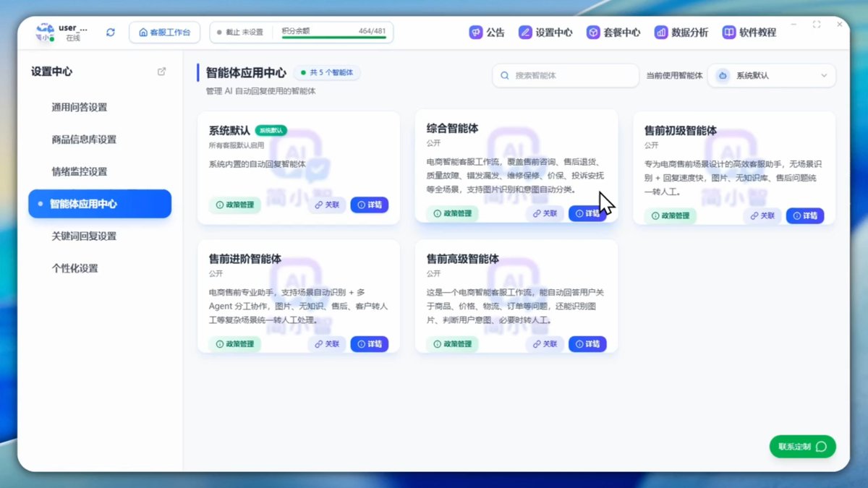Click the 综合智能体 card title

click(x=453, y=129)
